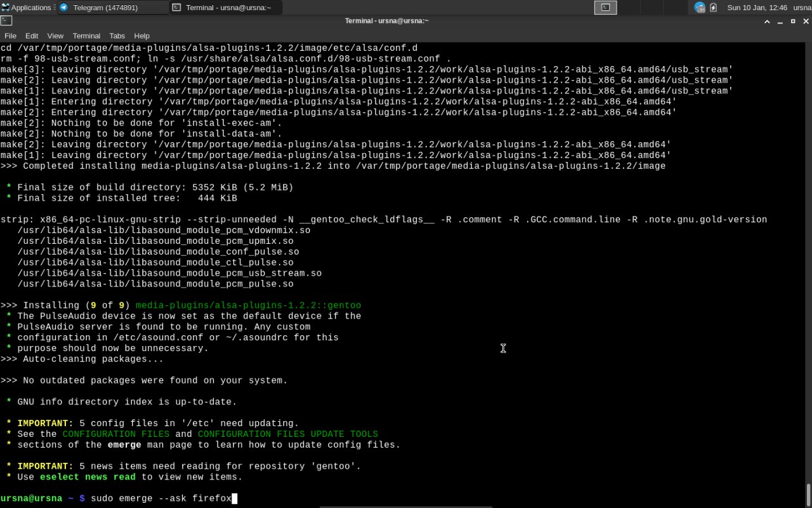
Task: Minimize the terminal window
Action: tap(780, 21)
